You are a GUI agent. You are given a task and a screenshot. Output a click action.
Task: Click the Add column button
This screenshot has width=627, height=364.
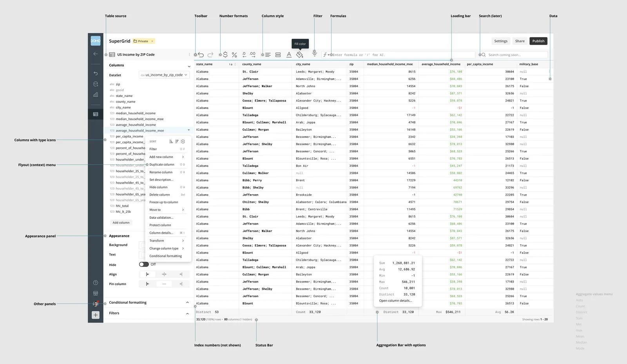(121, 222)
